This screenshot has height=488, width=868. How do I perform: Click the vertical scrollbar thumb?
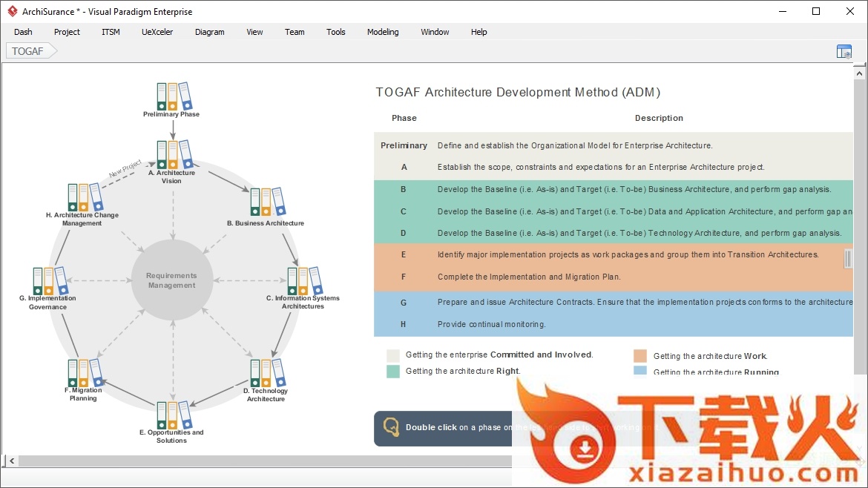click(859, 227)
